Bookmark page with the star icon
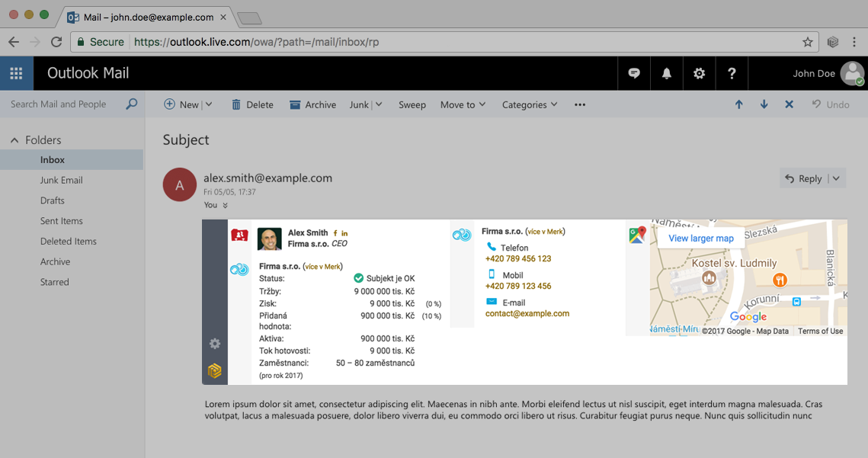The width and height of the screenshot is (868, 458). (808, 42)
